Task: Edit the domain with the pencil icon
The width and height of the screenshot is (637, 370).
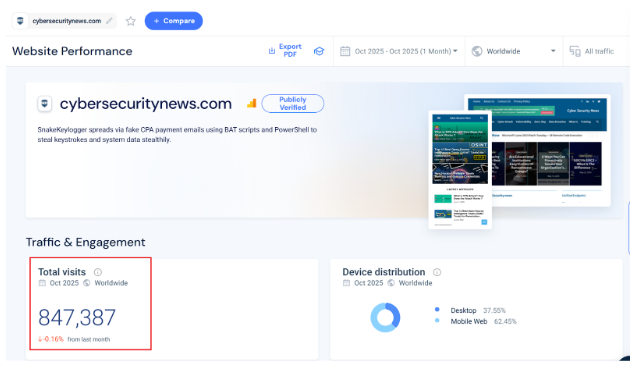Action: (x=109, y=21)
